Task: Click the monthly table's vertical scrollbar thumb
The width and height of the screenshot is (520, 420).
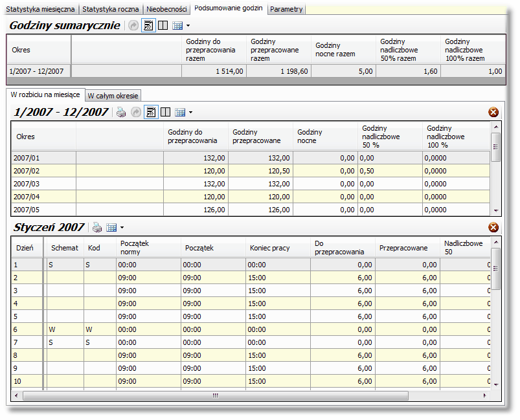Action: pyautogui.click(x=496, y=147)
